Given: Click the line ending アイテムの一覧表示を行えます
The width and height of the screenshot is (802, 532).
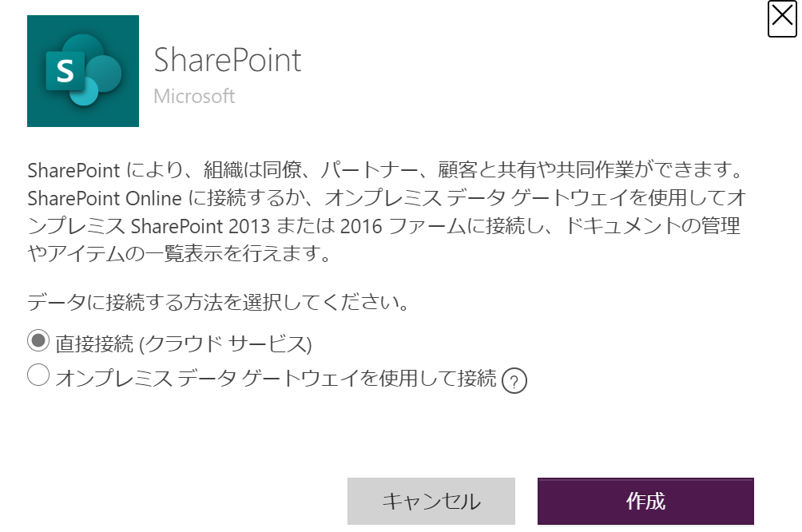Looking at the screenshot, I should click(x=179, y=253).
